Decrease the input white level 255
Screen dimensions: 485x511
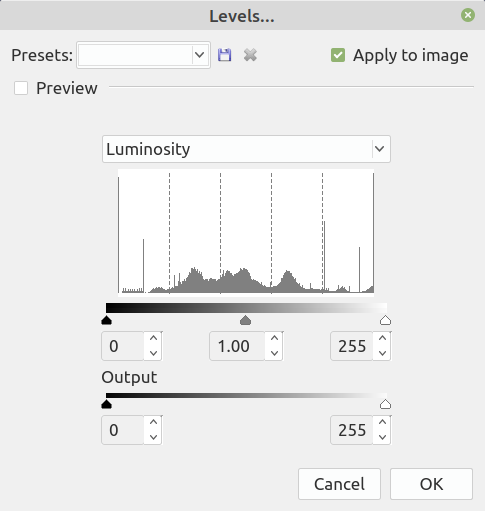click(x=382, y=353)
